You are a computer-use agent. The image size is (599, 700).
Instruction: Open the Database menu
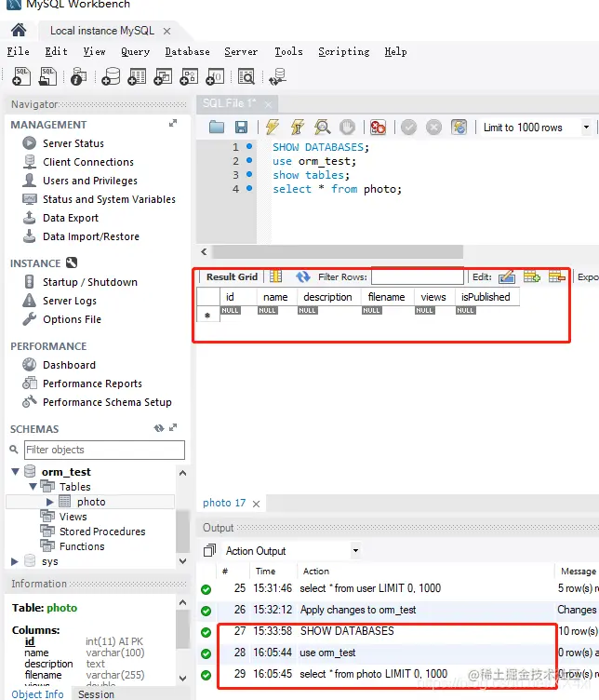pos(187,51)
